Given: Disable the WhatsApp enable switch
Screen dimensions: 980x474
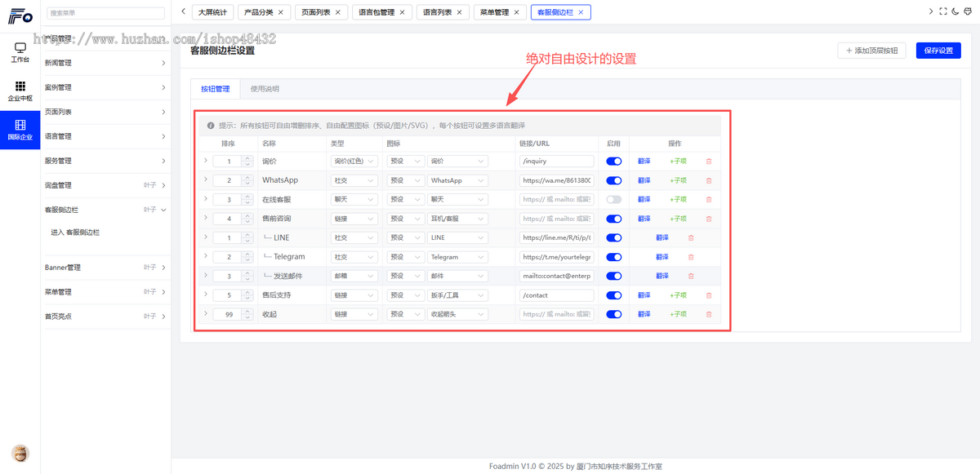Looking at the screenshot, I should (614, 180).
